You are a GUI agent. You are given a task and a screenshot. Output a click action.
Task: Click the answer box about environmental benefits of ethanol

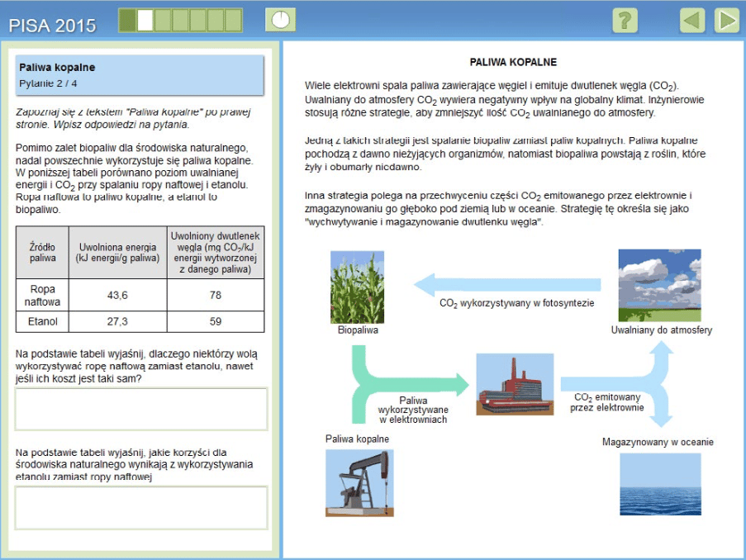point(141,508)
